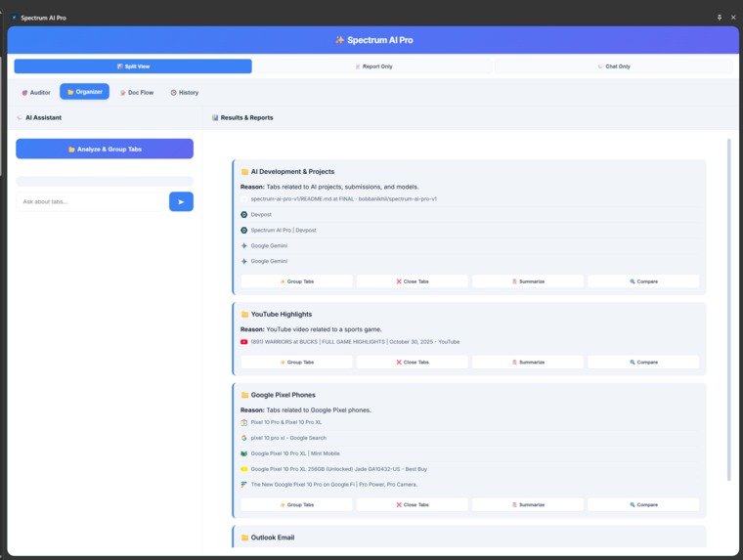Open Spectrum AI Pro | Devpost tab entry
The image size is (743, 560).
(284, 231)
